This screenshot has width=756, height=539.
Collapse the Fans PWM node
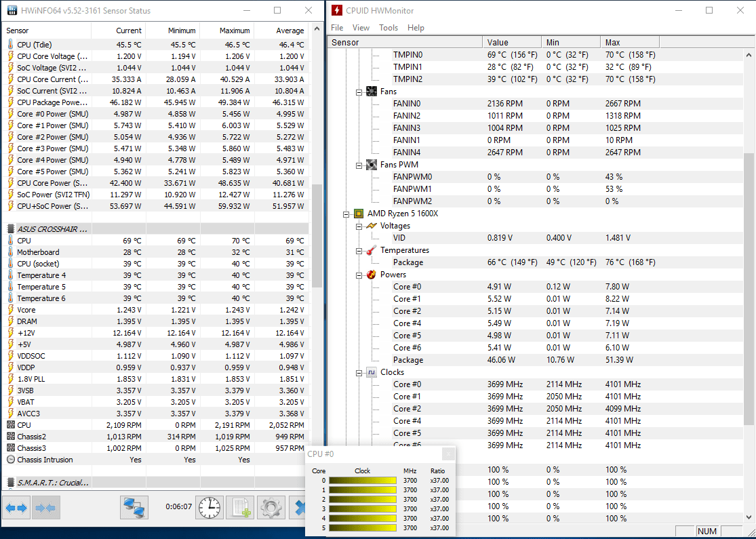tap(359, 165)
